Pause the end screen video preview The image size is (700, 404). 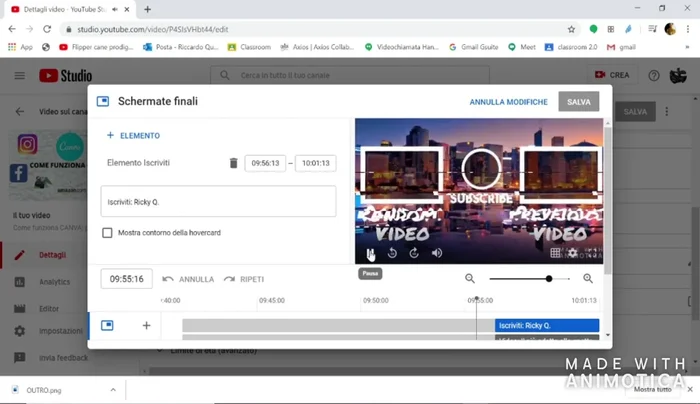click(x=371, y=254)
